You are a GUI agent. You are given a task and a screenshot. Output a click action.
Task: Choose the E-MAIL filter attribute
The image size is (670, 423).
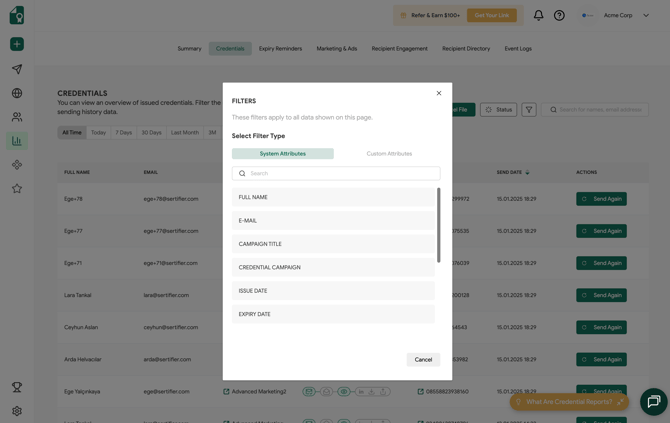pos(333,220)
